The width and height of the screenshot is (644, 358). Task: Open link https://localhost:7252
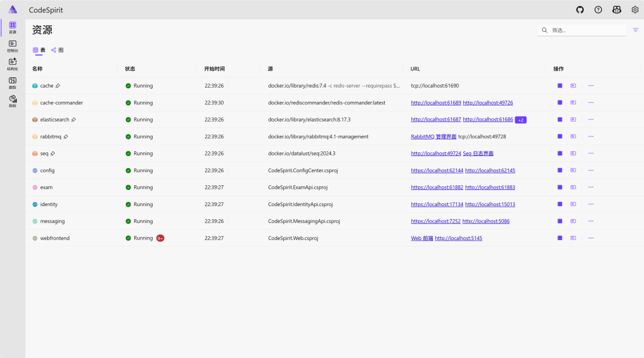pos(436,222)
